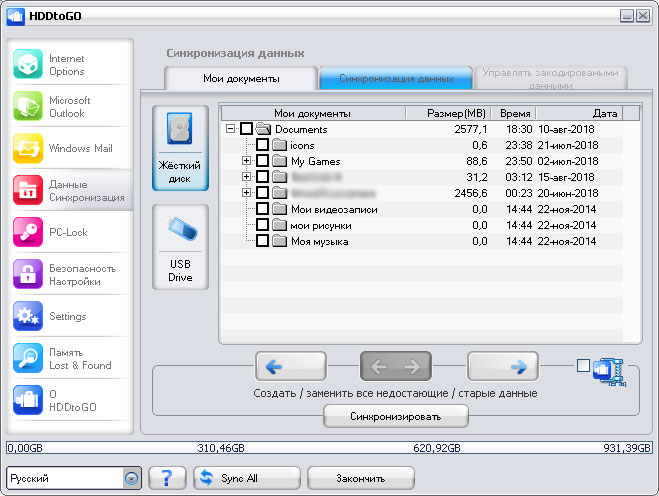Select USB Drive as source

coord(180,247)
